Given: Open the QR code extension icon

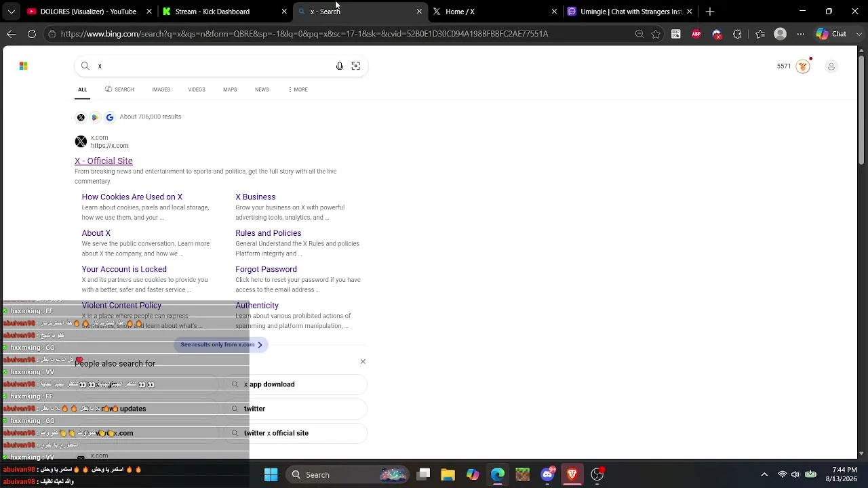Looking at the screenshot, I should click(676, 34).
